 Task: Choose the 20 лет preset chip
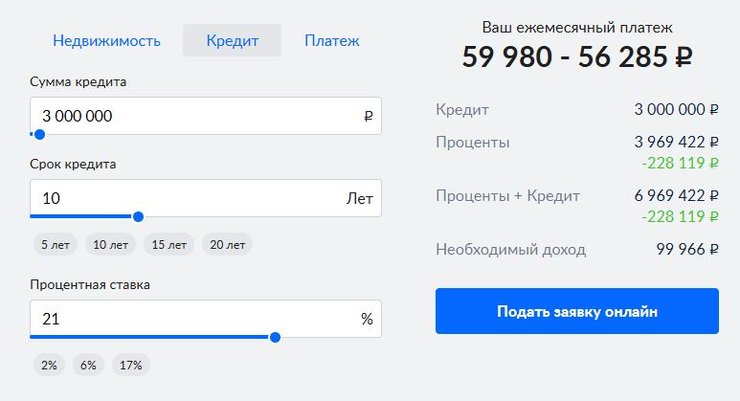(227, 245)
